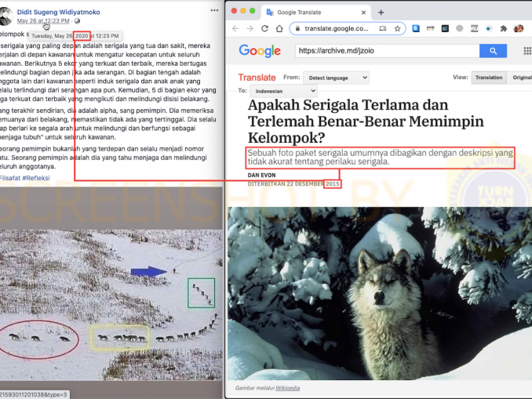Open the Google apps grid
The height and width of the screenshot is (399, 532).
[527, 51]
